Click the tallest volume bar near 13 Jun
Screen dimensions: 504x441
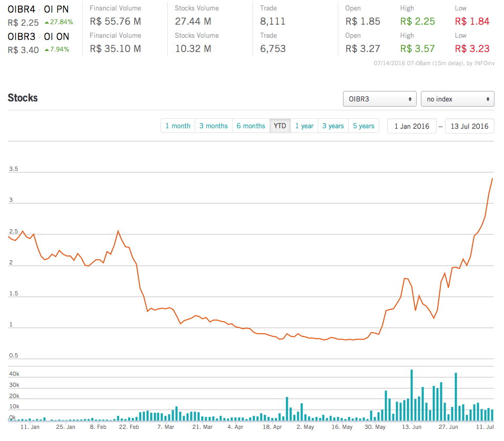click(411, 395)
